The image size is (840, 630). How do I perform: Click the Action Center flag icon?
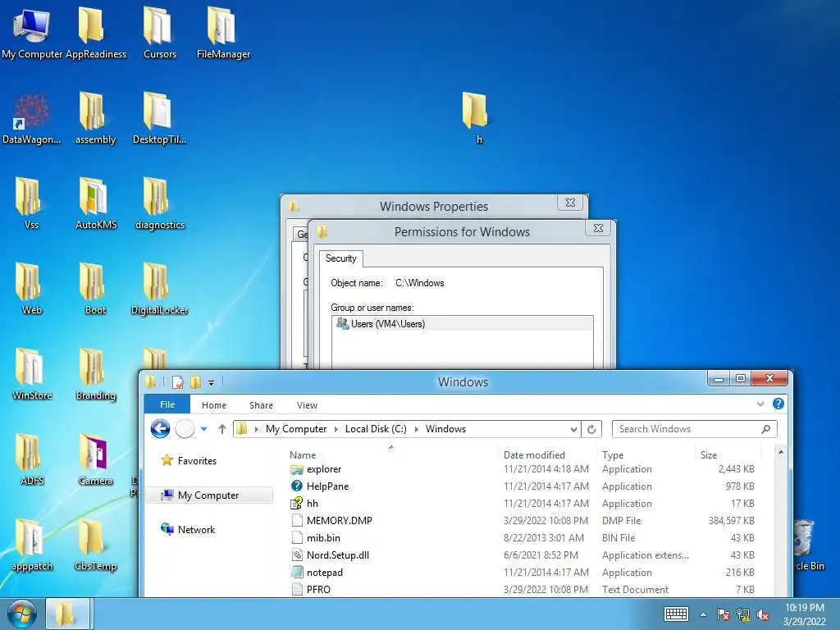(724, 614)
